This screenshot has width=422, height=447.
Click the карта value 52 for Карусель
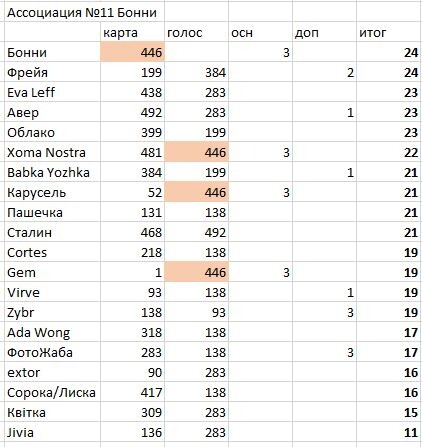(132, 192)
